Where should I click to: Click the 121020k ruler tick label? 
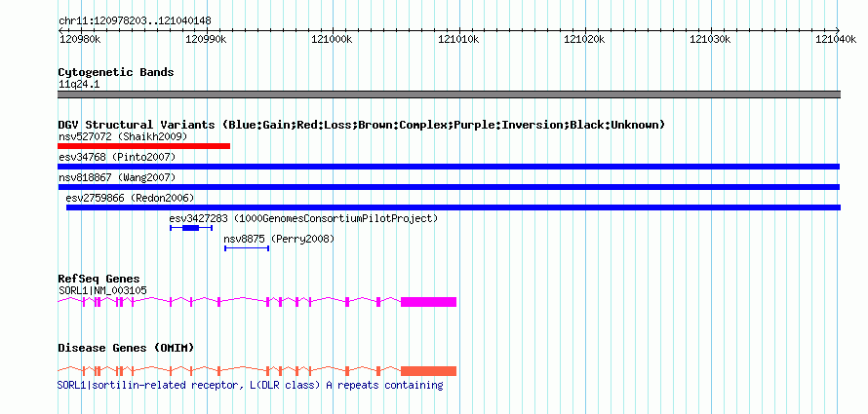[584, 39]
